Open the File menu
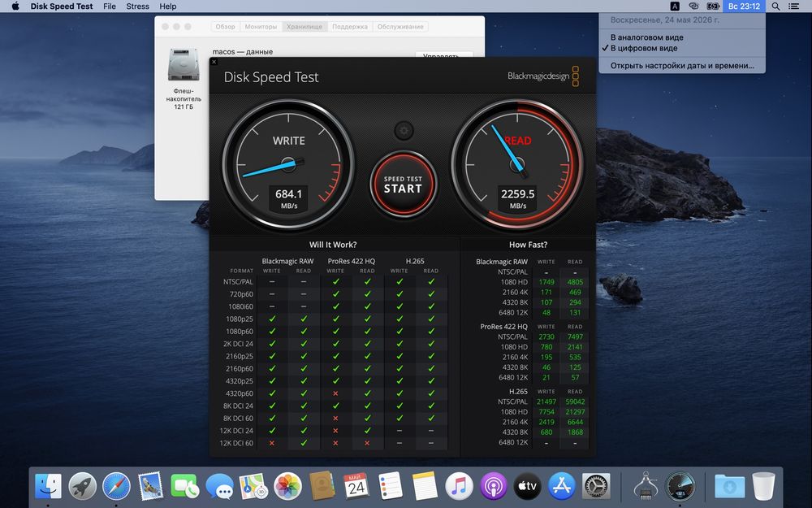Screen dimensions: 812x508 [110, 7]
